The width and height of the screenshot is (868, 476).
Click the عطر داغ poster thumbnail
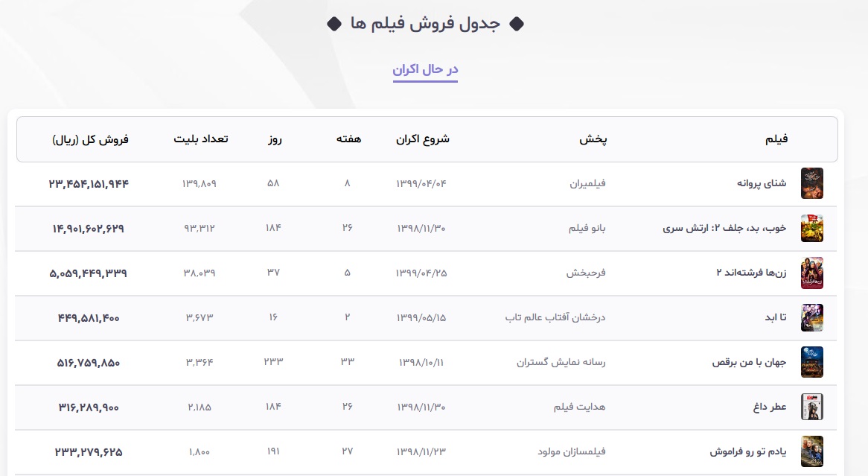click(x=811, y=407)
